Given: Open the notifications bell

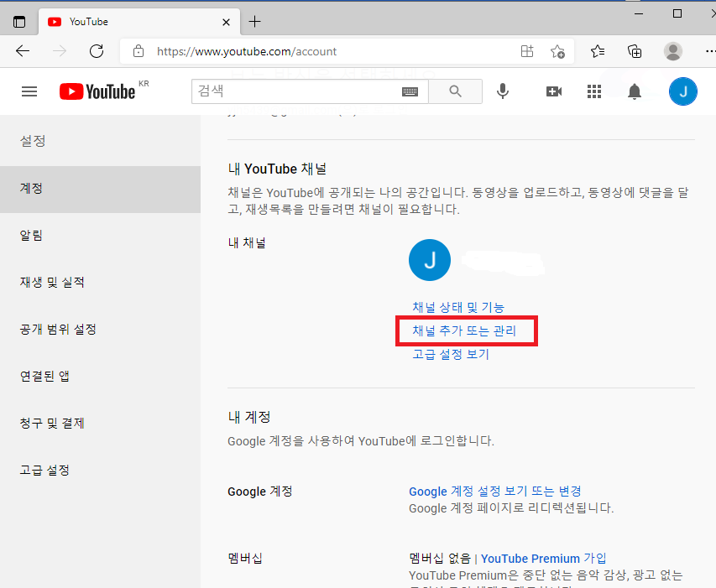Looking at the screenshot, I should pos(635,91).
